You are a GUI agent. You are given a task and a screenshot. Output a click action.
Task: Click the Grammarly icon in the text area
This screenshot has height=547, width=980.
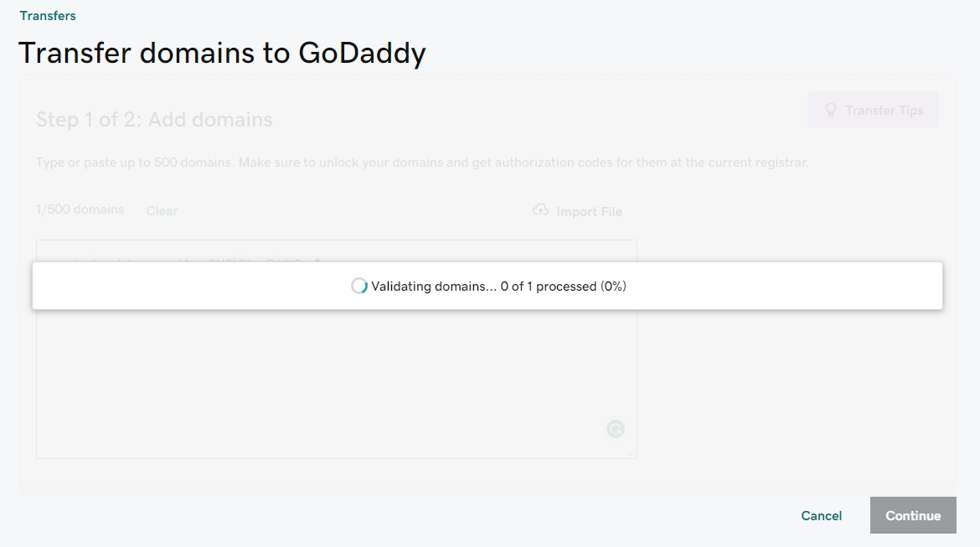pos(616,429)
